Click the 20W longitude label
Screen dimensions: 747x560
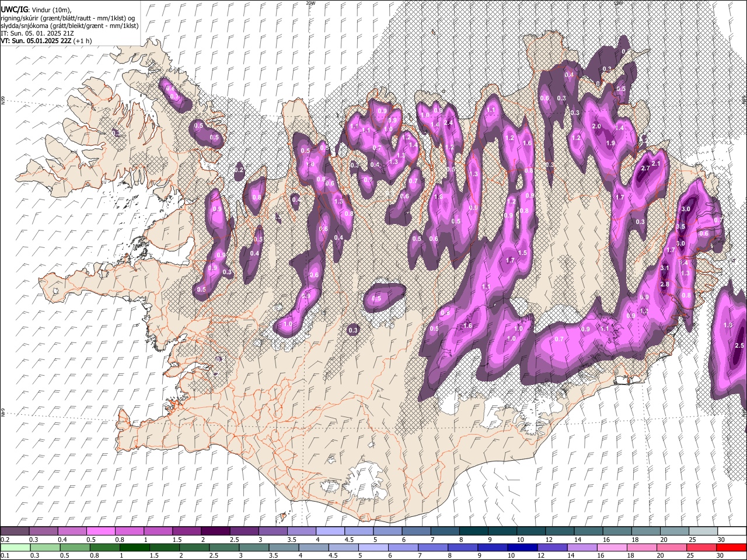pos(310,3)
